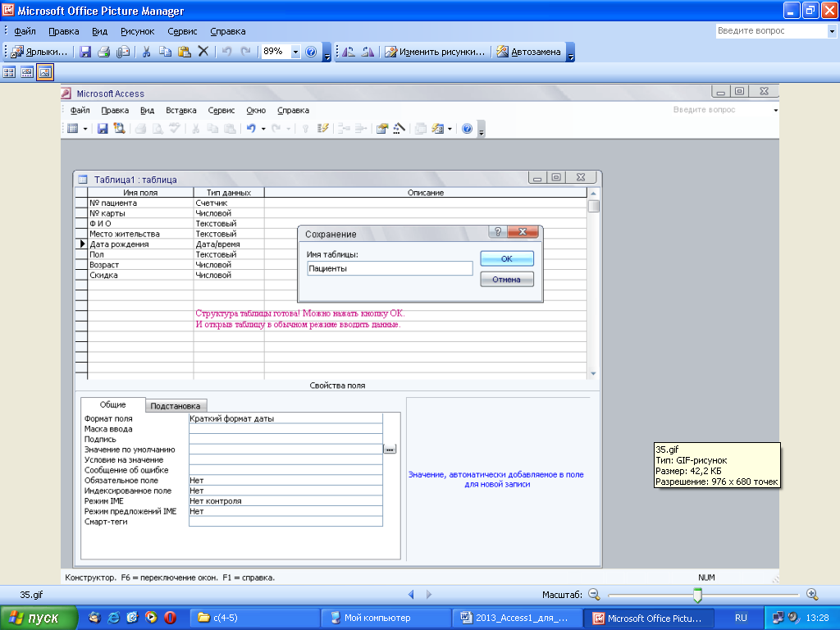Click the Access table design vertical scrollbar
The image size is (840, 630).
[x=593, y=283]
